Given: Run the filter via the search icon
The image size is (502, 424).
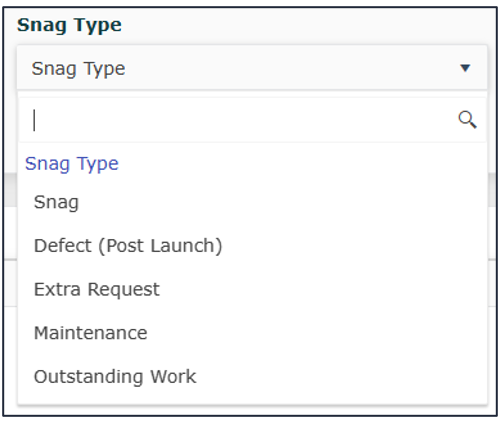Looking at the screenshot, I should pyautogui.click(x=467, y=120).
